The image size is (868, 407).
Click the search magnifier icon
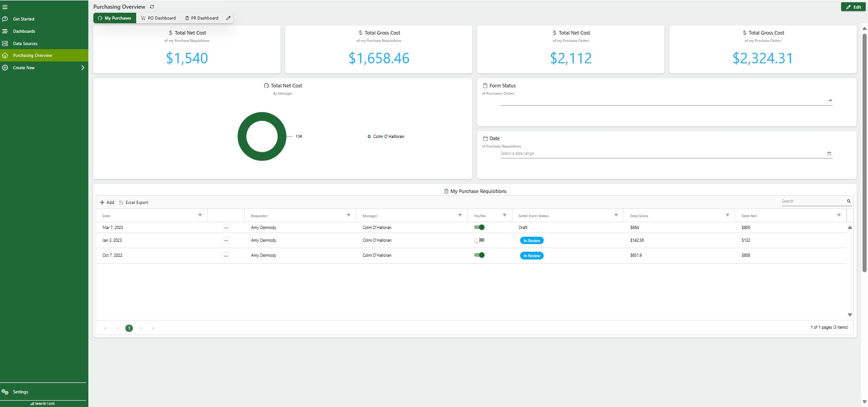[x=848, y=201]
